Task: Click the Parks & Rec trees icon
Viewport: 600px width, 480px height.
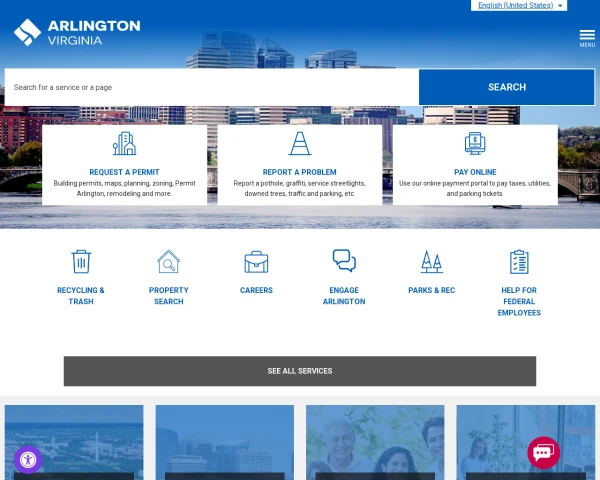Action: [432, 262]
